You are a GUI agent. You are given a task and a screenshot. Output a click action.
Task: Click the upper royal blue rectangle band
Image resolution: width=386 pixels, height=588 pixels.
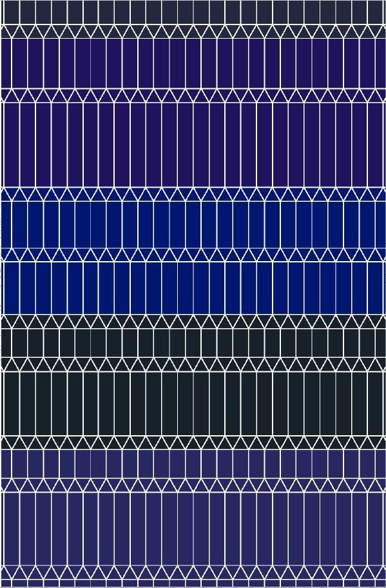pos(193,225)
